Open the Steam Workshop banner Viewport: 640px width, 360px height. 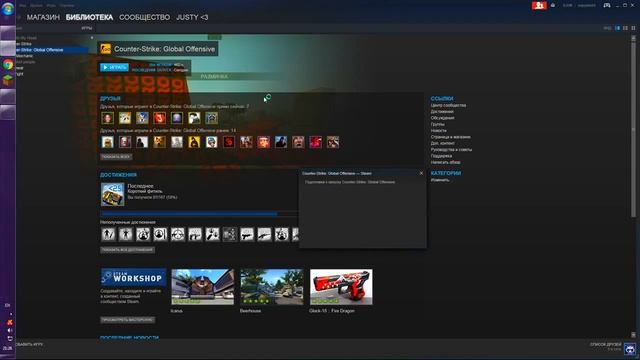(x=133, y=278)
